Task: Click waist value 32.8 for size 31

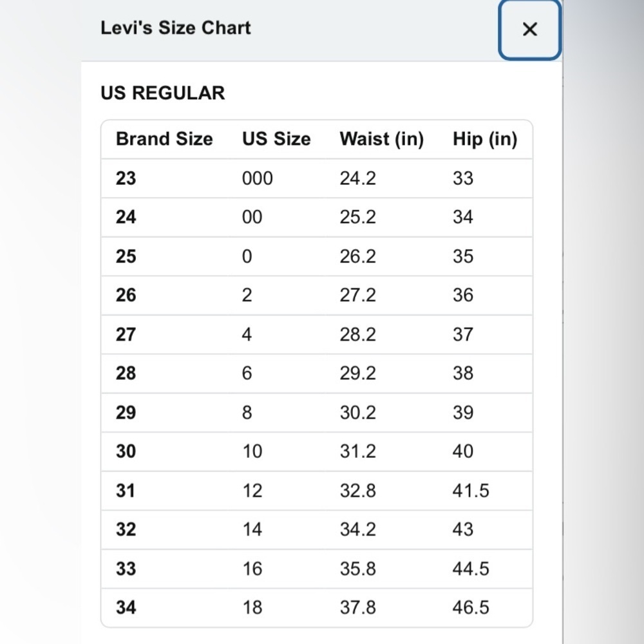Action: tap(357, 490)
